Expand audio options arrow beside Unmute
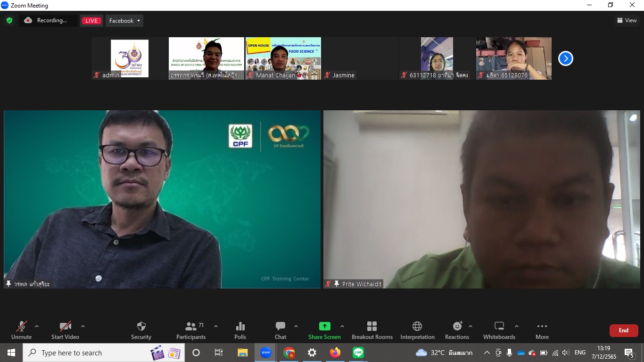 [x=37, y=326]
